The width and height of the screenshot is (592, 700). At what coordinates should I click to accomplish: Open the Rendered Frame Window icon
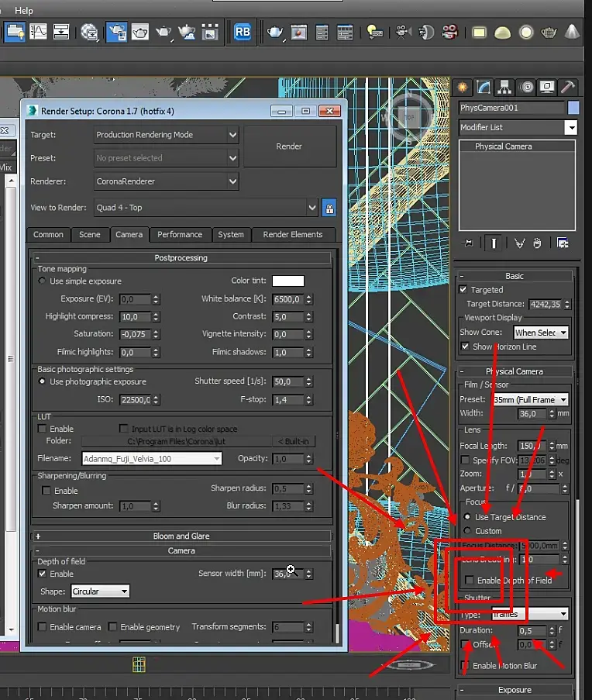pyautogui.click(x=140, y=32)
